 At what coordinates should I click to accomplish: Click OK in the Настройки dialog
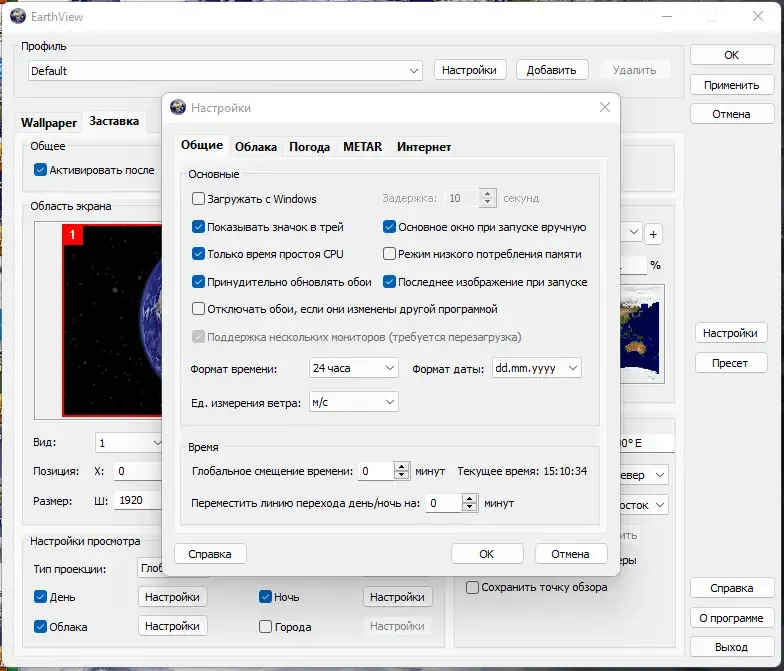click(487, 554)
